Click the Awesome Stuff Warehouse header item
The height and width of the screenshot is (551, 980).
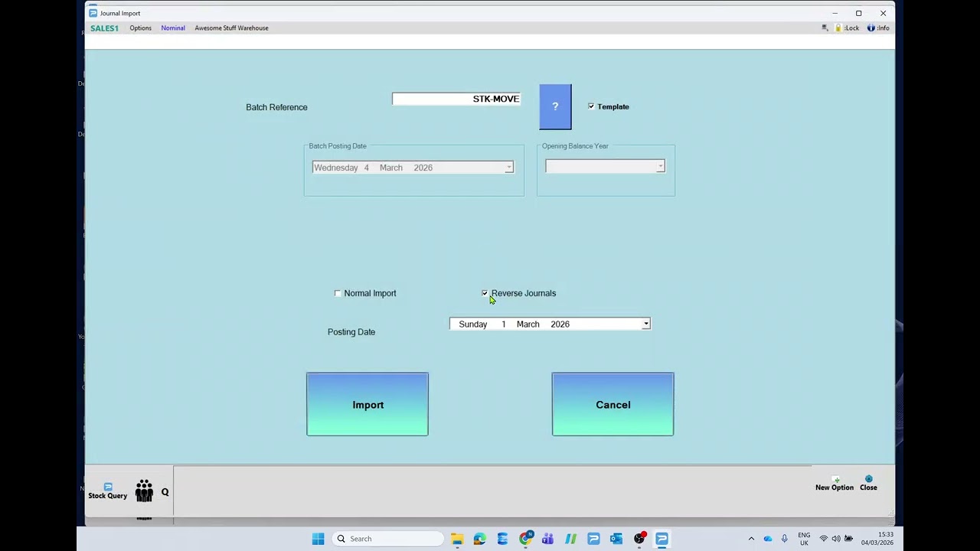(x=231, y=28)
